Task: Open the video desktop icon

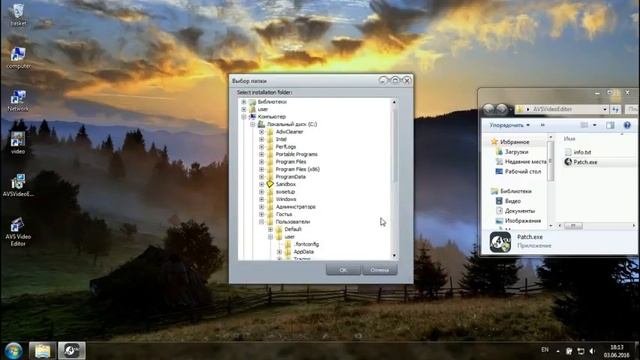Action: click(18, 143)
